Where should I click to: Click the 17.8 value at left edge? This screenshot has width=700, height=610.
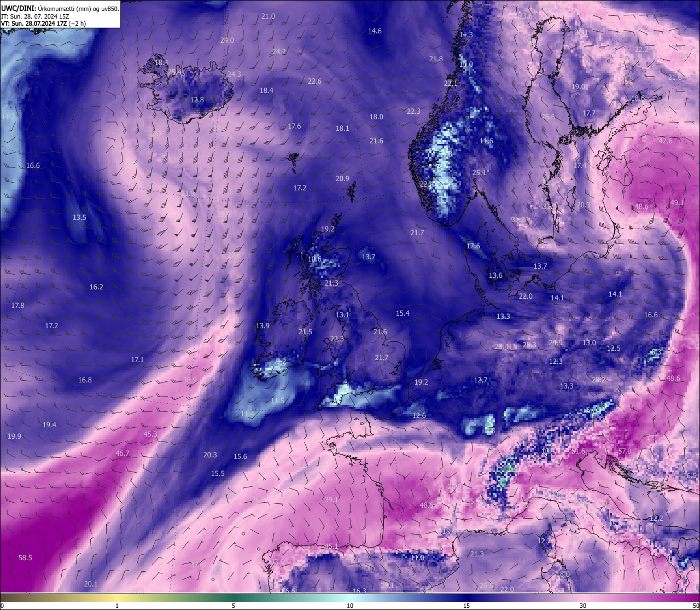(17, 305)
